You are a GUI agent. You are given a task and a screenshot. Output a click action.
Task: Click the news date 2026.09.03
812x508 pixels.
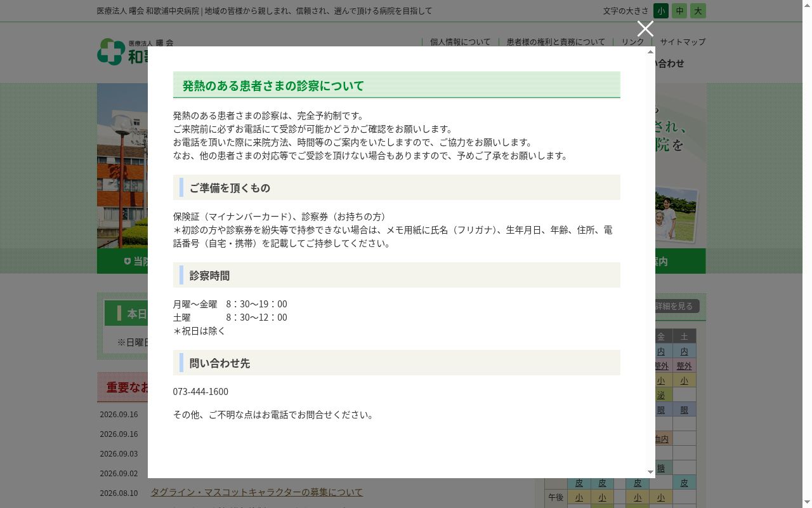pos(119,453)
